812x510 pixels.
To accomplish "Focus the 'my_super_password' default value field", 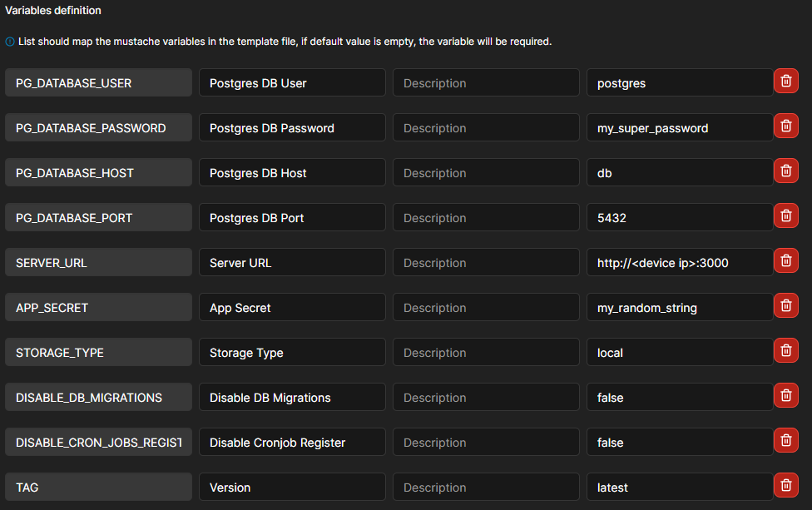I will pos(679,128).
